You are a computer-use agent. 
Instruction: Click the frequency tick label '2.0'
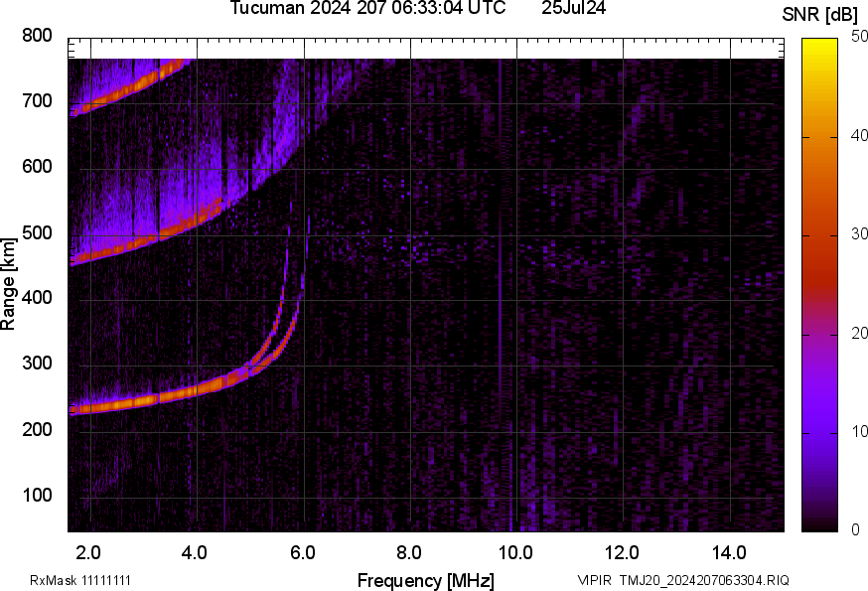[88, 553]
